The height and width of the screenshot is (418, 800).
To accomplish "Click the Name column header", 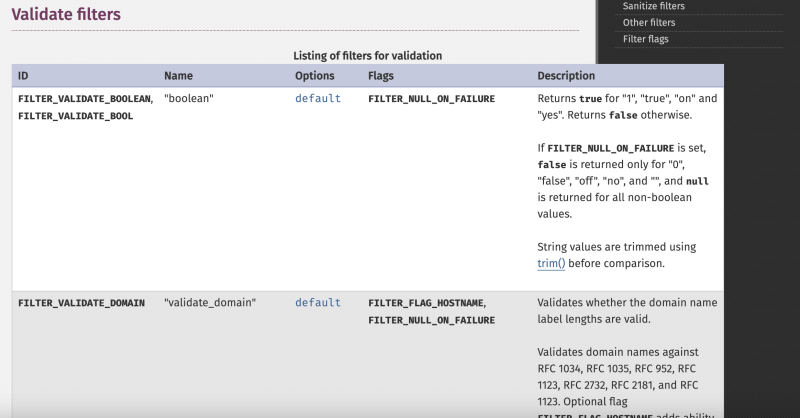I will pyautogui.click(x=177, y=76).
